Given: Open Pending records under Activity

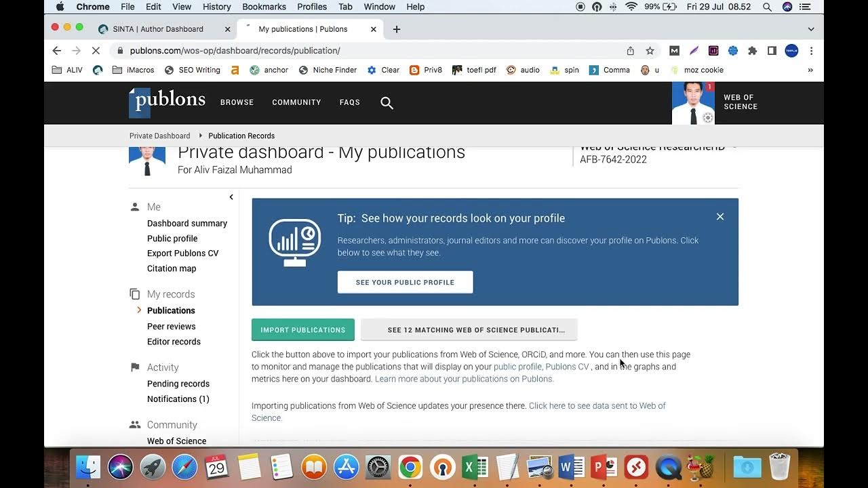Looking at the screenshot, I should (178, 384).
